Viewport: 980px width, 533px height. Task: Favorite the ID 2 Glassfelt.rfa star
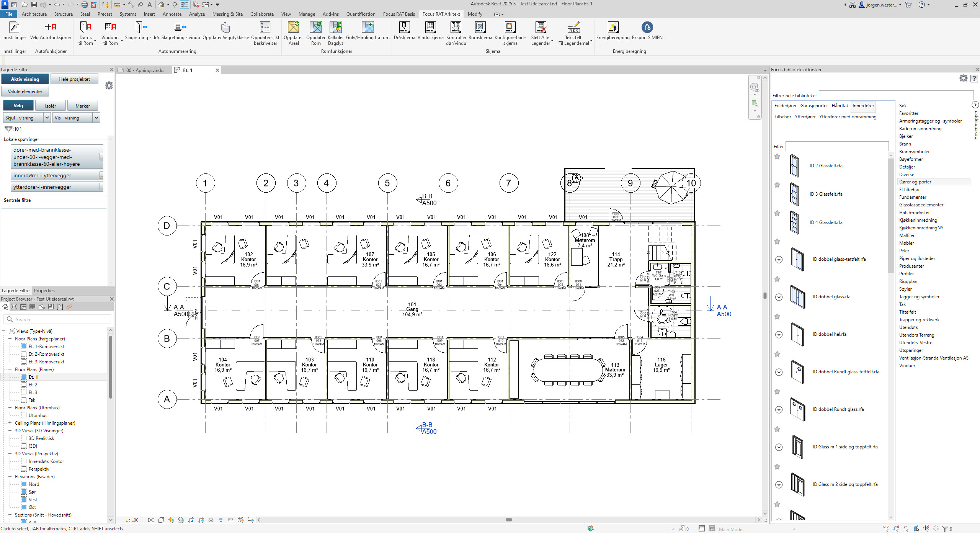777,156
